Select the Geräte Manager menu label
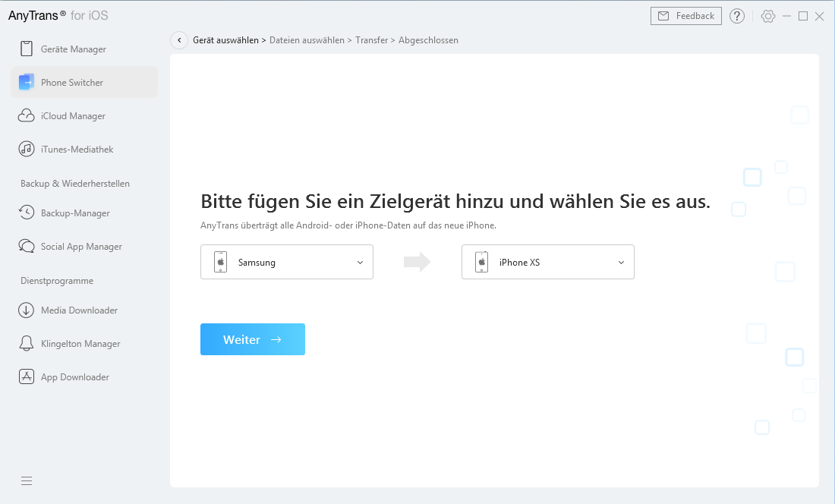Screen dimensions: 835x504 click(x=74, y=49)
